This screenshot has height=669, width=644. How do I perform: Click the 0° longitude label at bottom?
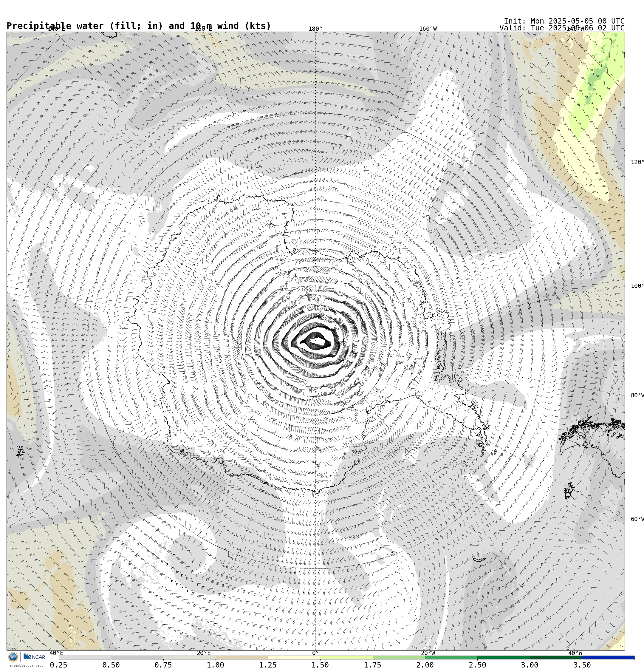point(315,653)
